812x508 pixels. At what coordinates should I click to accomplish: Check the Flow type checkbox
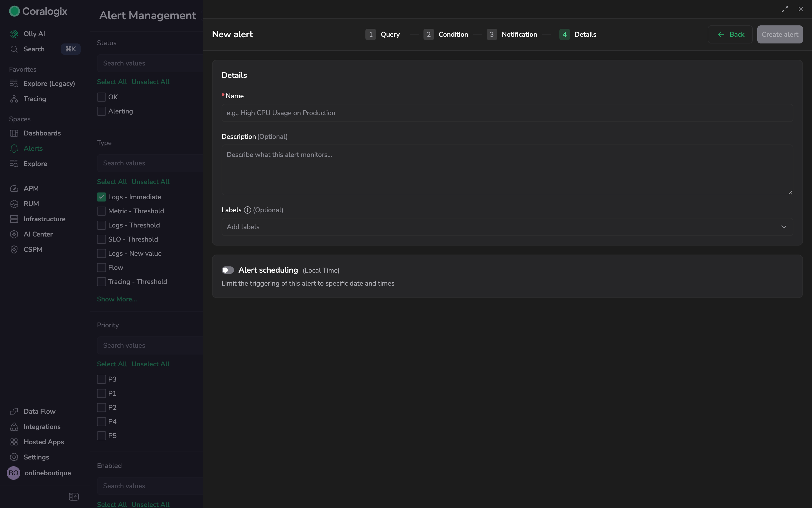pos(101,268)
